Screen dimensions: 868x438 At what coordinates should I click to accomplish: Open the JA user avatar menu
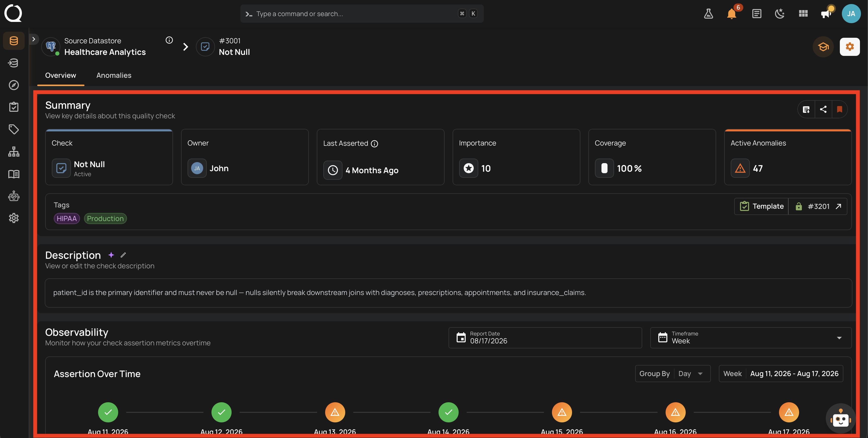click(x=851, y=14)
